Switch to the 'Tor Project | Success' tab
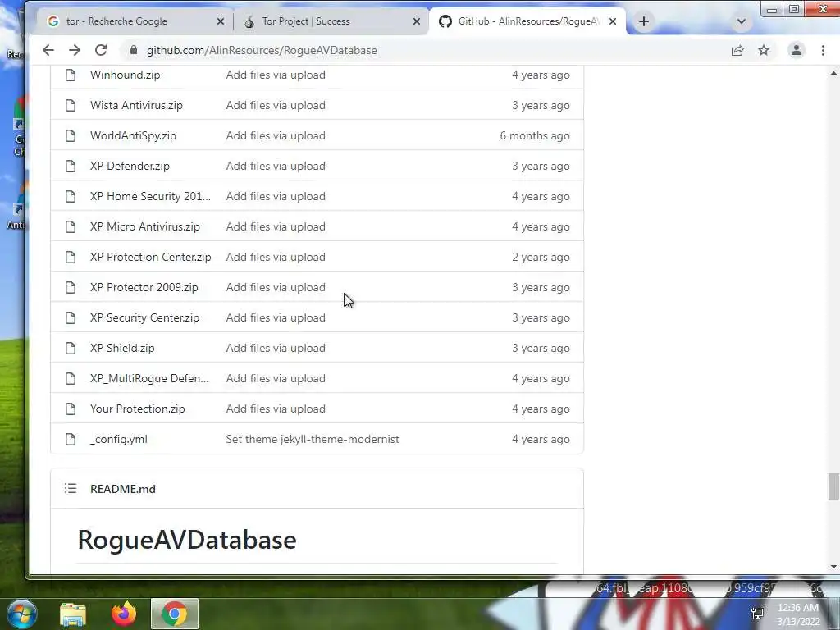This screenshot has height=630, width=840. [331, 21]
